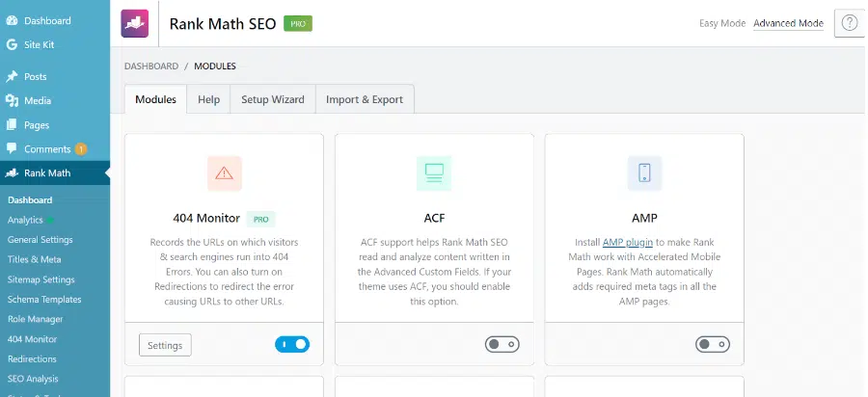Open General Settings submenu item
Viewport: 868px width, 397px height.
point(40,240)
